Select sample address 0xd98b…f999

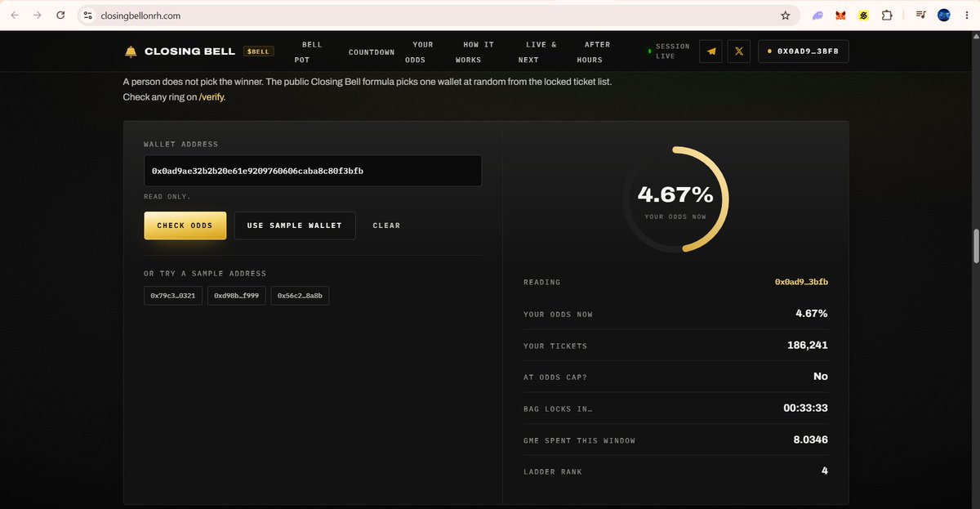pos(237,295)
